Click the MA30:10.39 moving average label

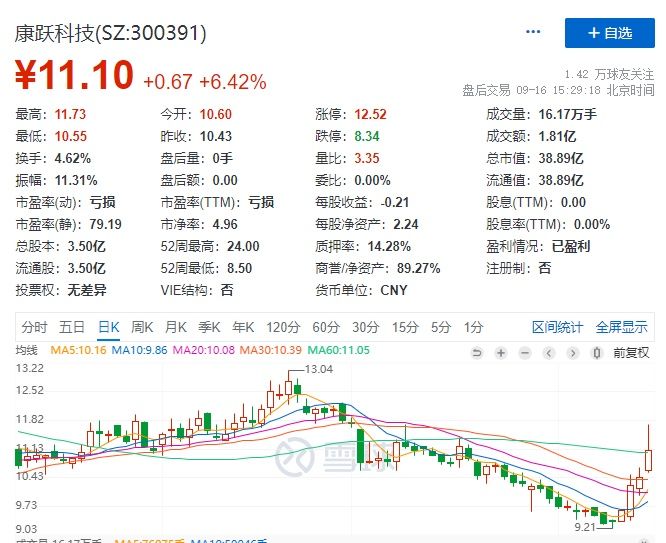[x=271, y=350]
